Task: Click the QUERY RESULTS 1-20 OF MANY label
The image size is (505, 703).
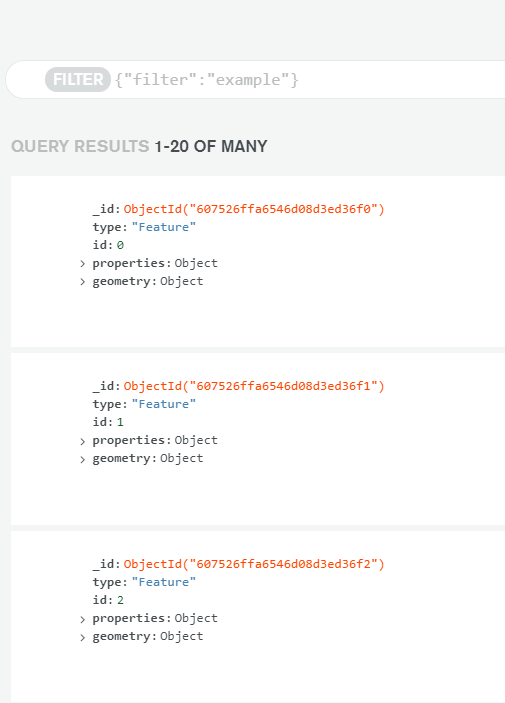Action: 139,146
